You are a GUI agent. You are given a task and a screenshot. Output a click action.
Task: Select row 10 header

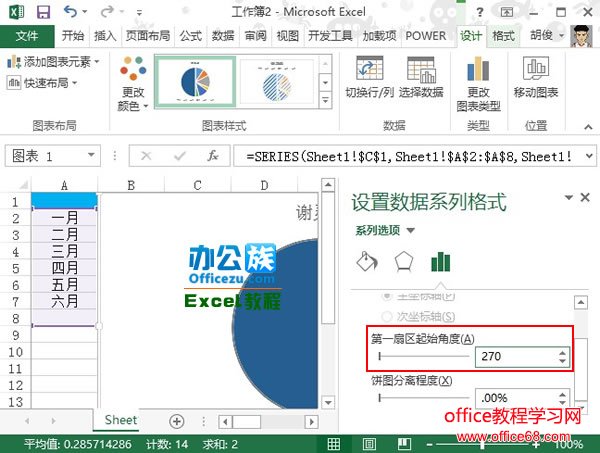[15, 352]
